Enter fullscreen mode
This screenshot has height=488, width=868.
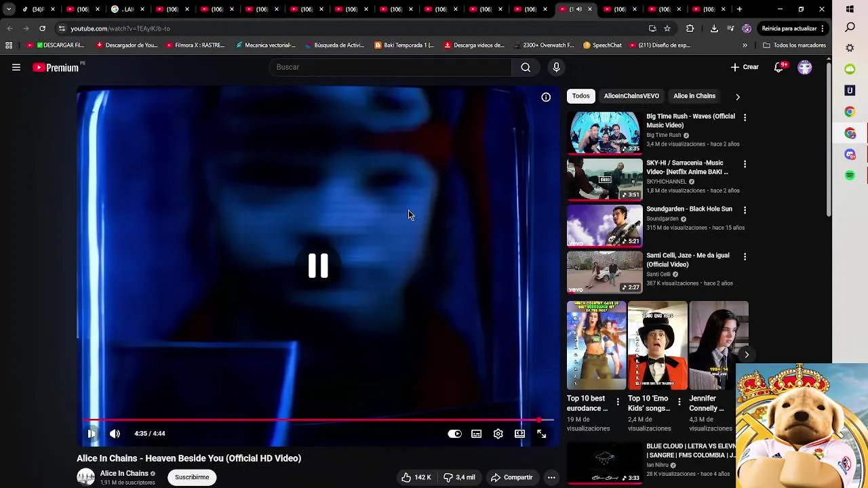[542, 434]
